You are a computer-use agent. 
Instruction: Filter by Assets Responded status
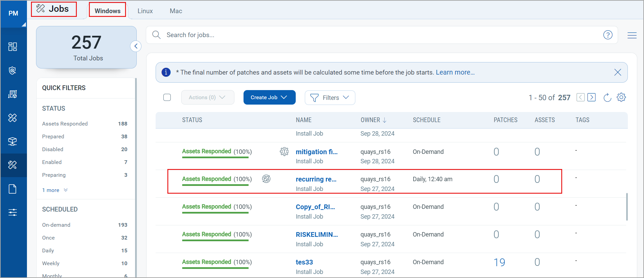(x=65, y=124)
